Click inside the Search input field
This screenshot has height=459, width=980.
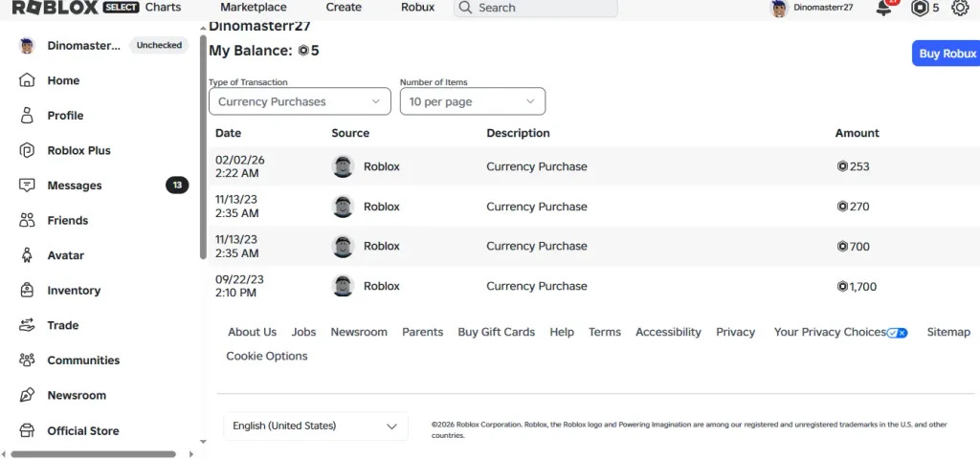(x=536, y=8)
